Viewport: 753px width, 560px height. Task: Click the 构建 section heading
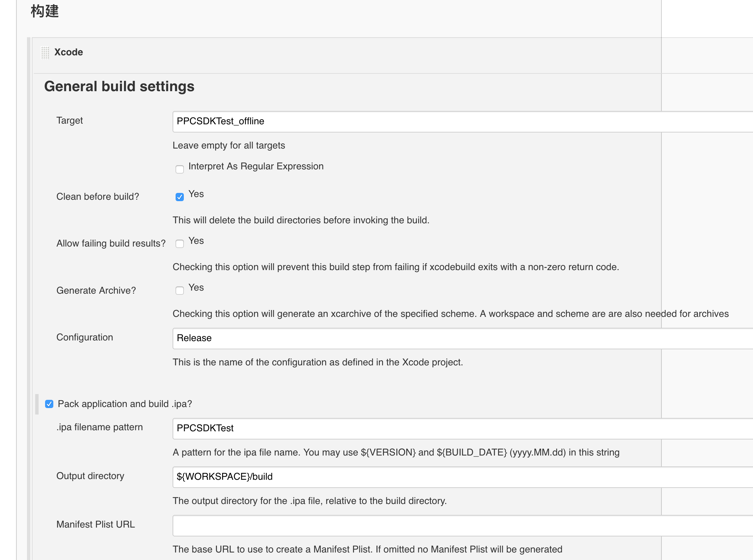pos(45,11)
